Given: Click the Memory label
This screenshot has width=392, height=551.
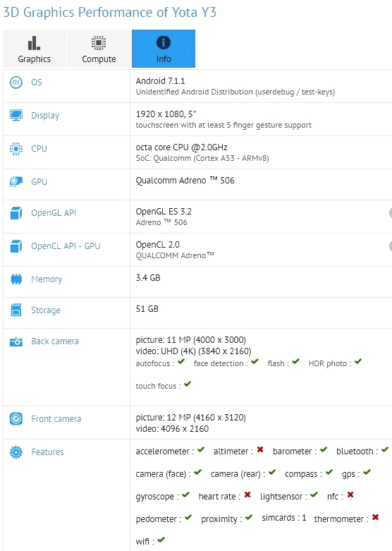Looking at the screenshot, I should click(x=47, y=279).
